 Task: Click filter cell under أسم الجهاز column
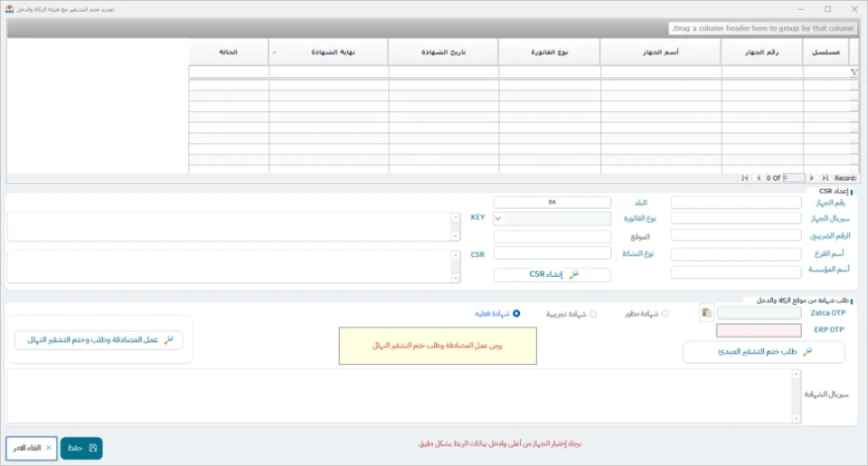point(660,72)
